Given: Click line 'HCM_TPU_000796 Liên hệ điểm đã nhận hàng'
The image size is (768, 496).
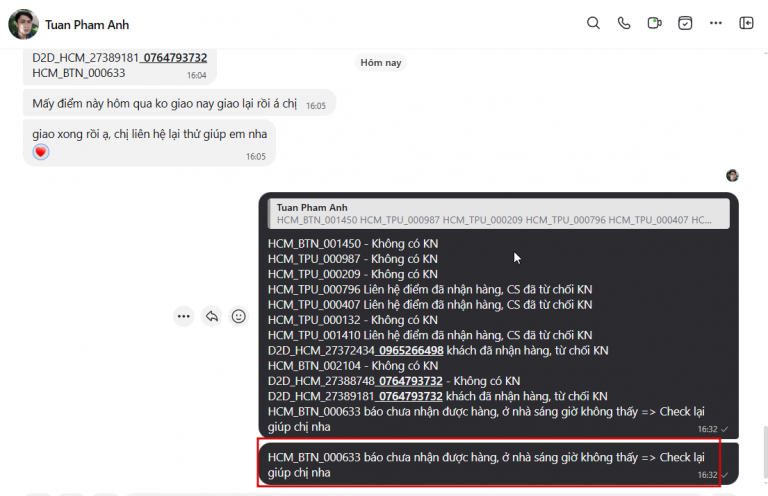Looking at the screenshot, I should coord(430,289).
